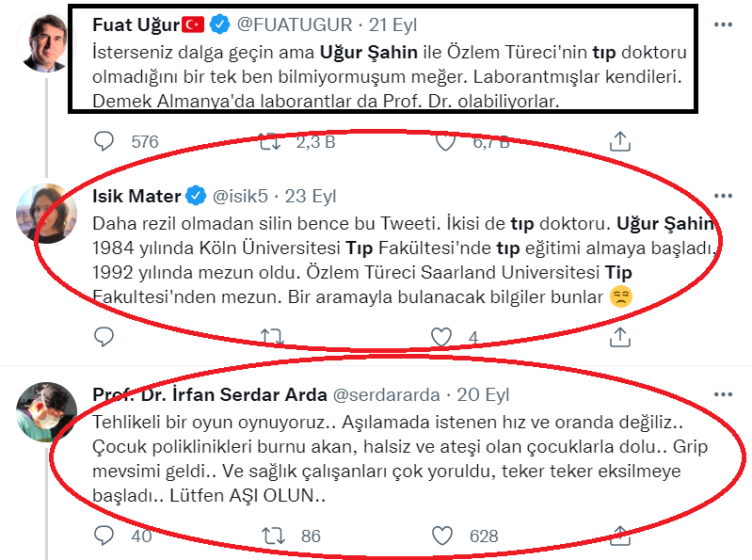Reply to Isik Mater's tweet
The height and width of the screenshot is (560, 752).
click(104, 337)
